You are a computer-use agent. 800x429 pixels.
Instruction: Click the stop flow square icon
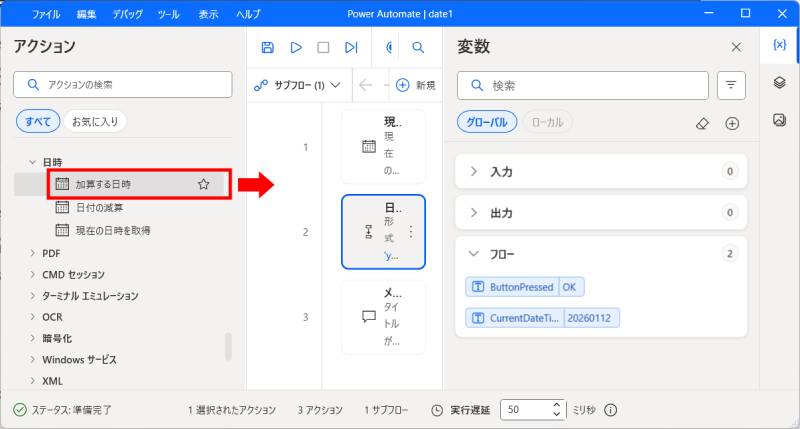click(323, 47)
